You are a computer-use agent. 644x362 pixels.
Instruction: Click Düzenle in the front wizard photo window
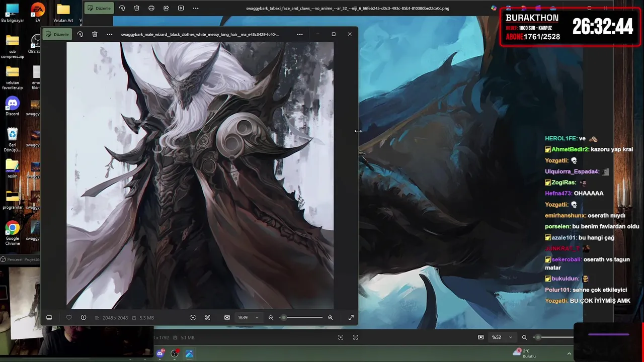point(57,34)
